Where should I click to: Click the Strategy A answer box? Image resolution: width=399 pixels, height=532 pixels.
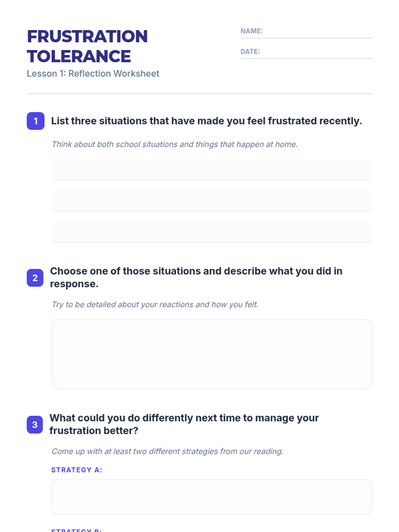pos(211,496)
